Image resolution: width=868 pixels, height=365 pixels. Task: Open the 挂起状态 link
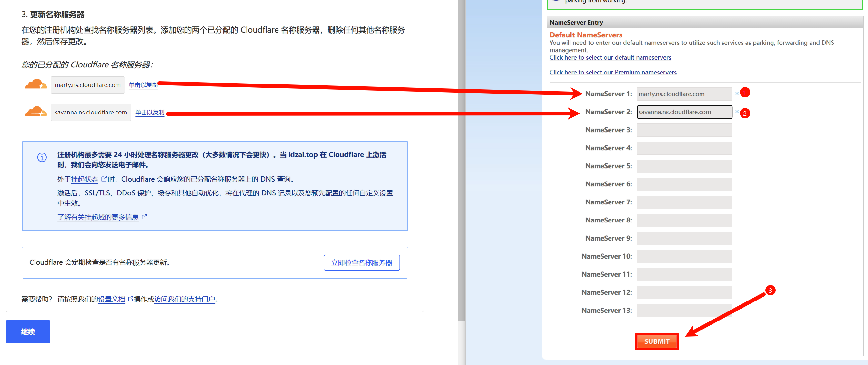click(85, 179)
